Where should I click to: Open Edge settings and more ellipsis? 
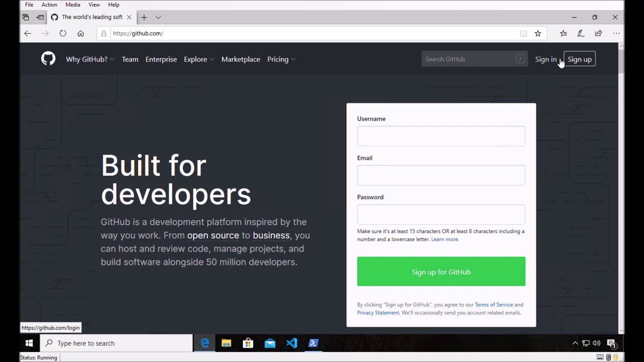[x=616, y=33]
